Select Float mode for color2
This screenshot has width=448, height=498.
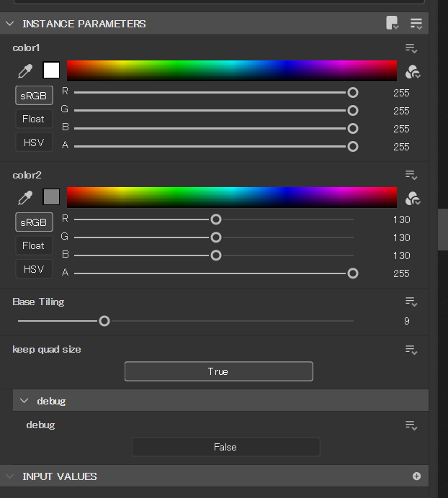pos(34,245)
